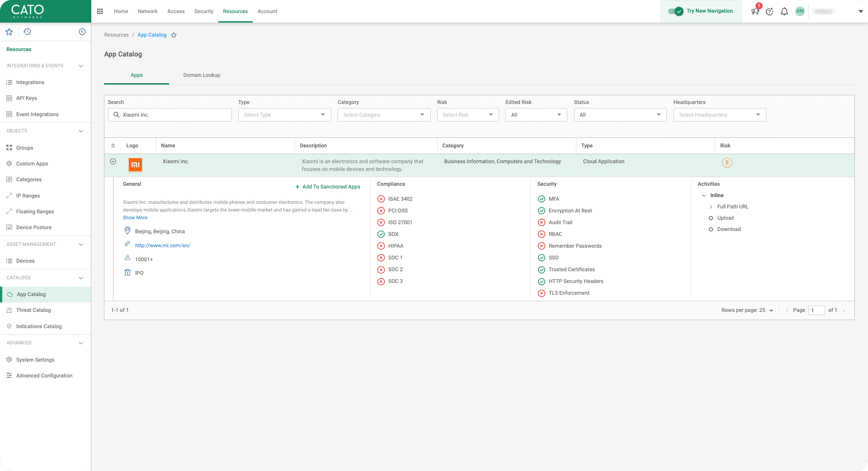Open the Status dropdown

click(620, 115)
